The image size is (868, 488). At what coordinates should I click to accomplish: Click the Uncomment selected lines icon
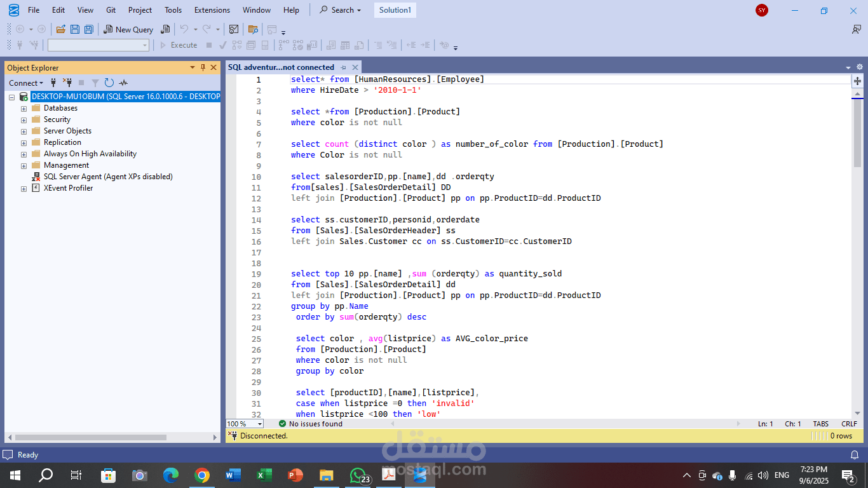[391, 45]
